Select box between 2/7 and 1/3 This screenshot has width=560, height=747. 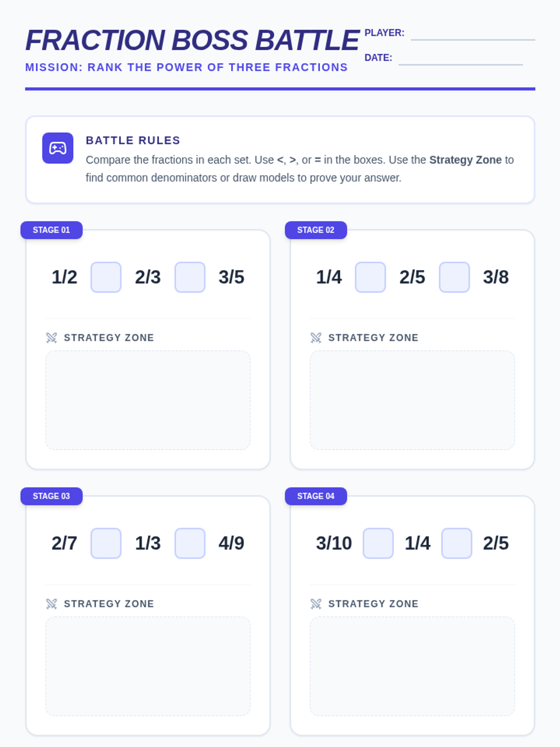pyautogui.click(x=106, y=543)
